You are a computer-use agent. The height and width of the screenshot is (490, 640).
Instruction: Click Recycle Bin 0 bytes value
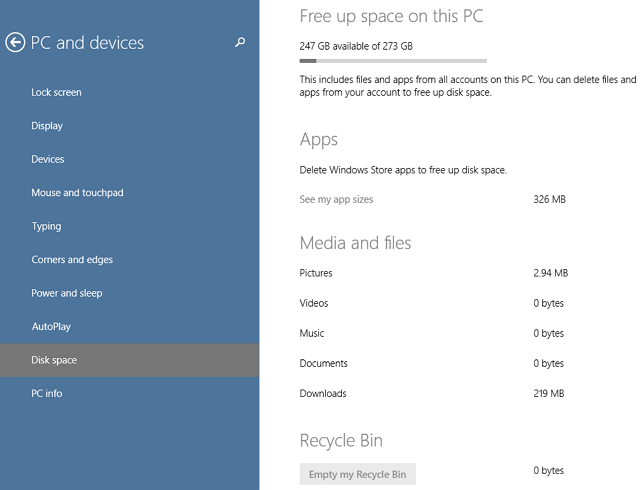(x=549, y=470)
